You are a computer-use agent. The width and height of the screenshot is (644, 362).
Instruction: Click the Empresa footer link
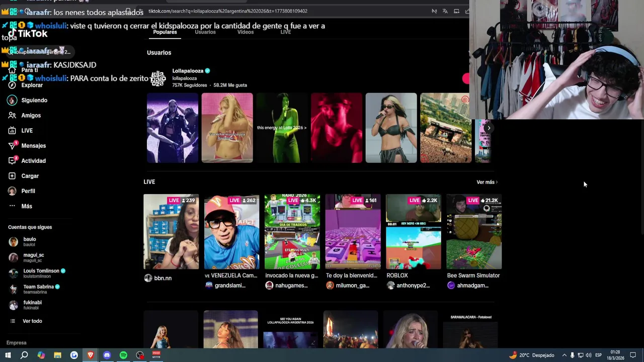[x=16, y=343]
